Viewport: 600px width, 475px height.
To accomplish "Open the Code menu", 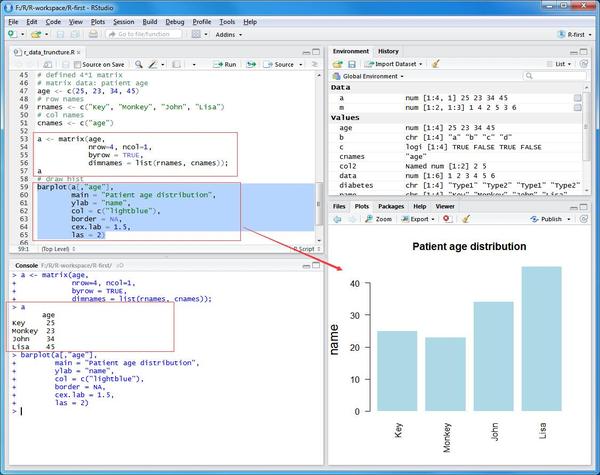I will click(x=53, y=22).
